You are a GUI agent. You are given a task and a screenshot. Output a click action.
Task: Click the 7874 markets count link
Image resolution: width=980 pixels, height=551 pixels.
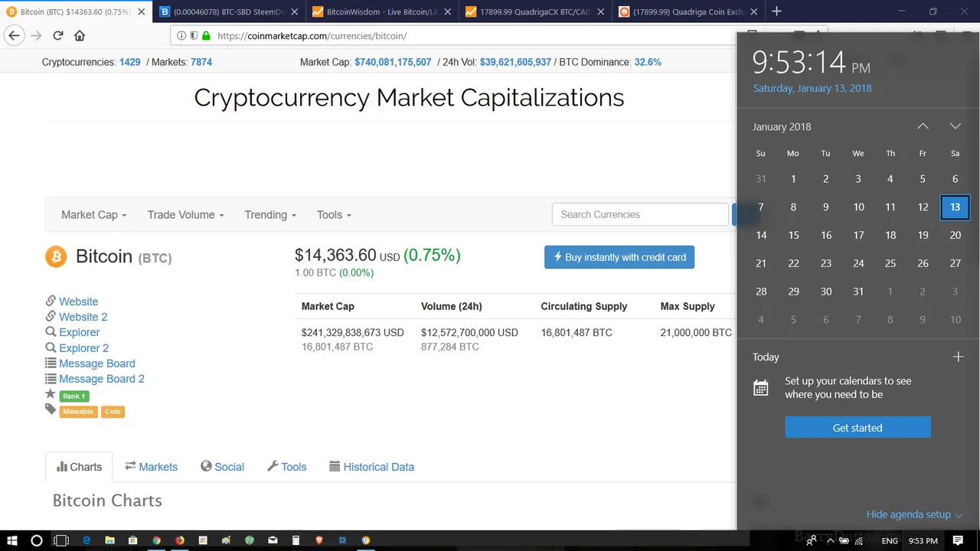click(201, 62)
